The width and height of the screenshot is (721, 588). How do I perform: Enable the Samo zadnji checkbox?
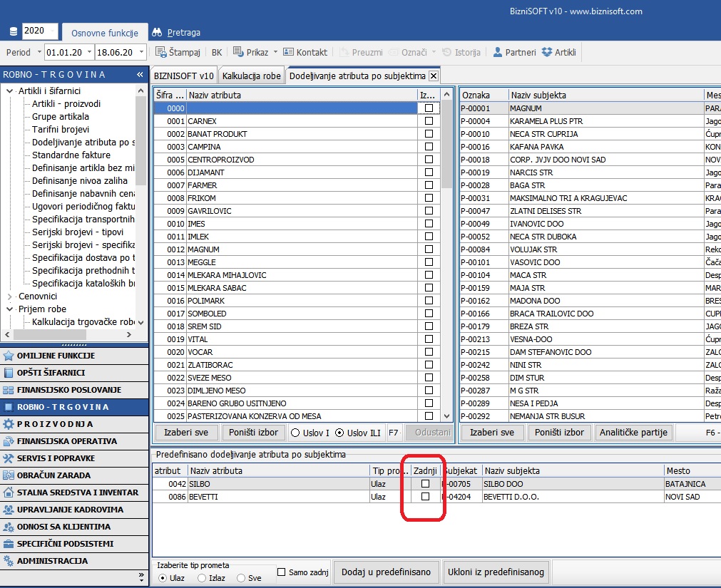point(282,572)
